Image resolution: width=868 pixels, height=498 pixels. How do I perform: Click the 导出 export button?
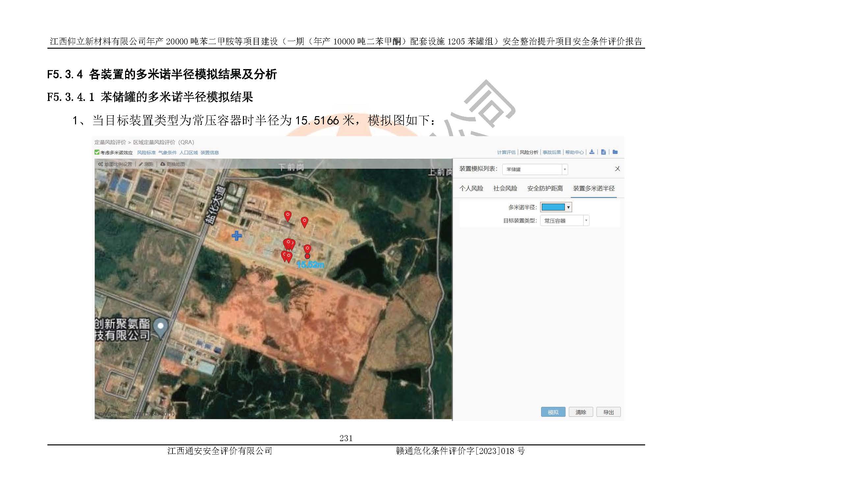[x=608, y=412]
